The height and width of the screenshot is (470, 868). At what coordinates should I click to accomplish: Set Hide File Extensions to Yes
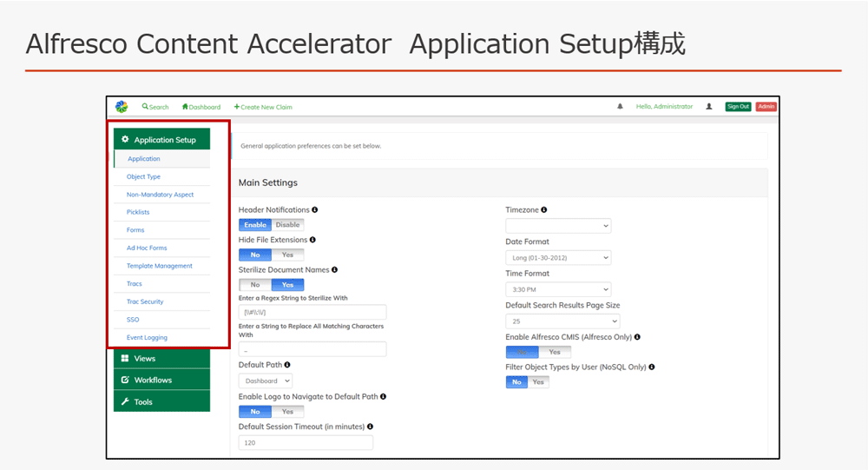(x=287, y=255)
